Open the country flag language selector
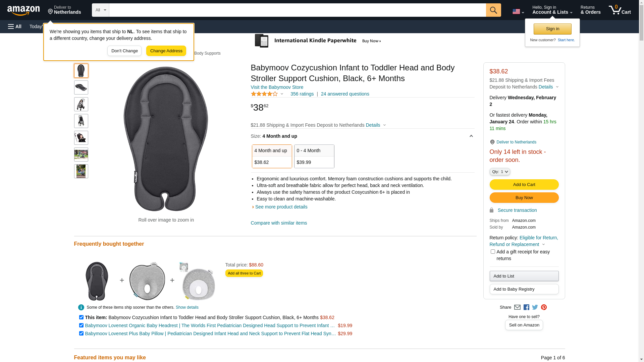This screenshot has height=362, width=644. 518,11
